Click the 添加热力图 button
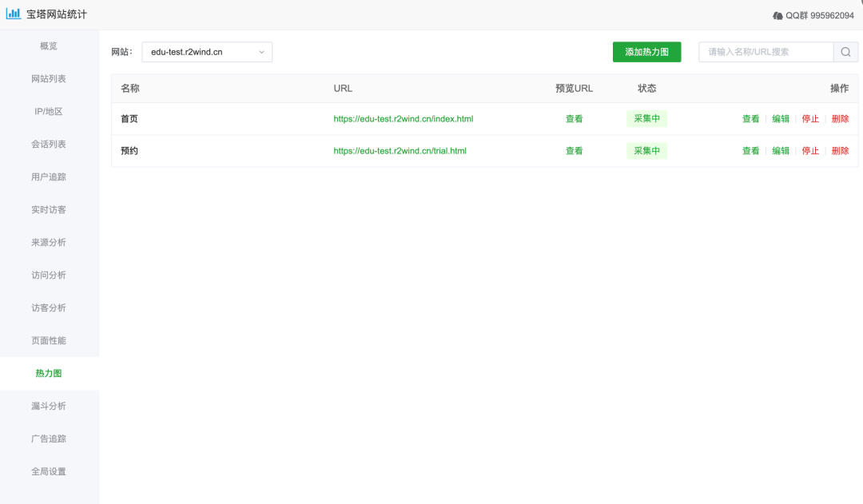 click(646, 52)
